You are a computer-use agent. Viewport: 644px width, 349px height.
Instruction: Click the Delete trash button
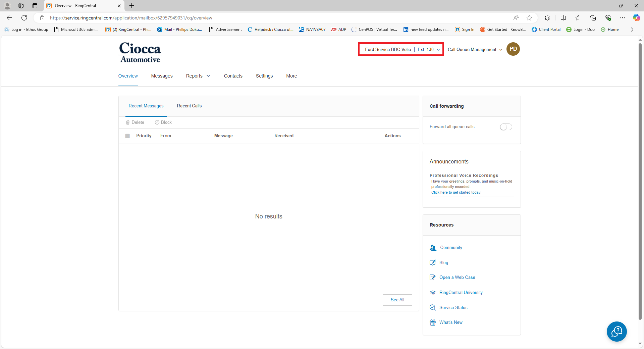pyautogui.click(x=135, y=122)
